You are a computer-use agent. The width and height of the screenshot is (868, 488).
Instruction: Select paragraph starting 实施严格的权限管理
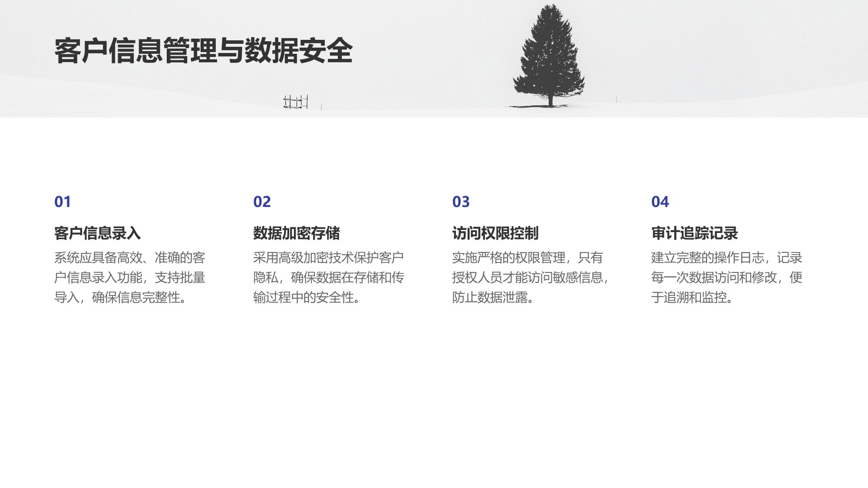[531, 278]
